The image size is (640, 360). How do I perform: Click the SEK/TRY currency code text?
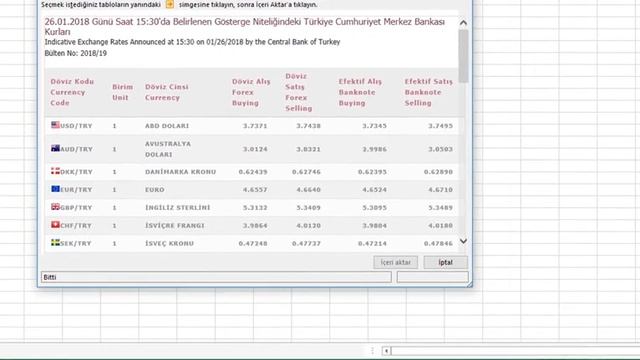[76, 244]
